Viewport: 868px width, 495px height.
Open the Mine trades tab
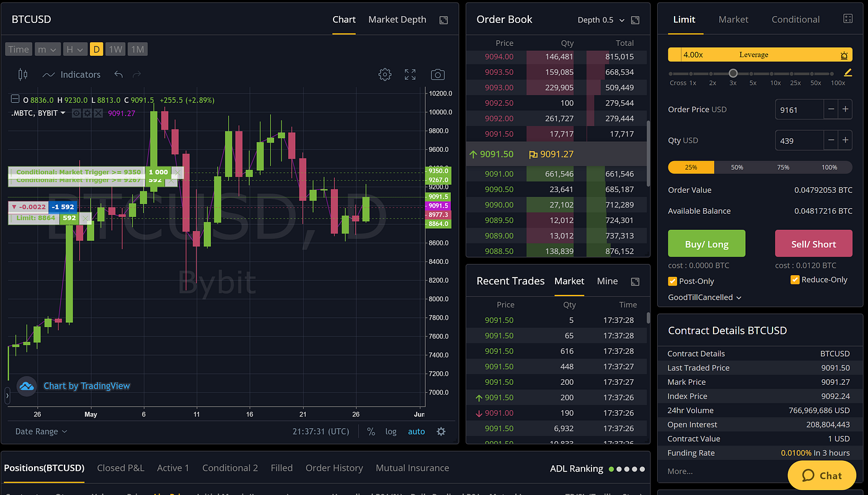pos(607,281)
